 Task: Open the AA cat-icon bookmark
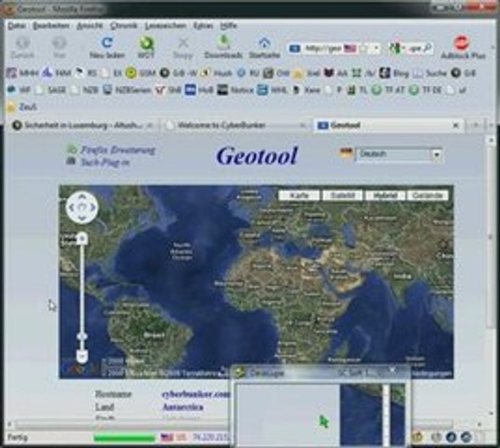point(336,73)
